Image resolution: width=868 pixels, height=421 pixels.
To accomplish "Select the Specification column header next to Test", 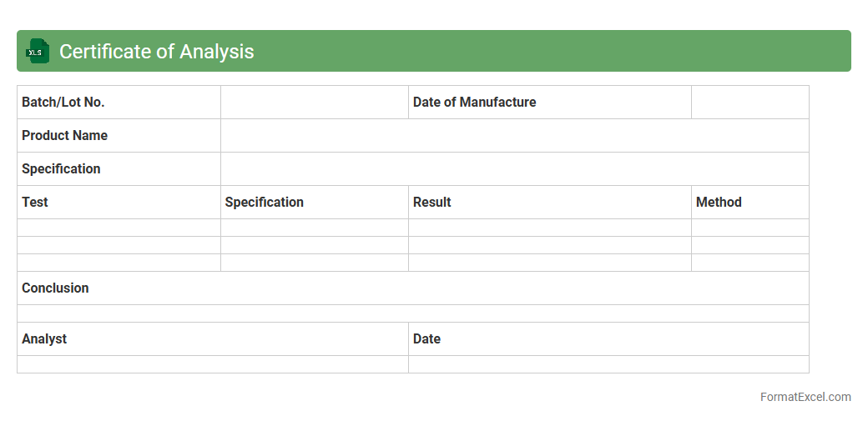I will click(x=314, y=203).
